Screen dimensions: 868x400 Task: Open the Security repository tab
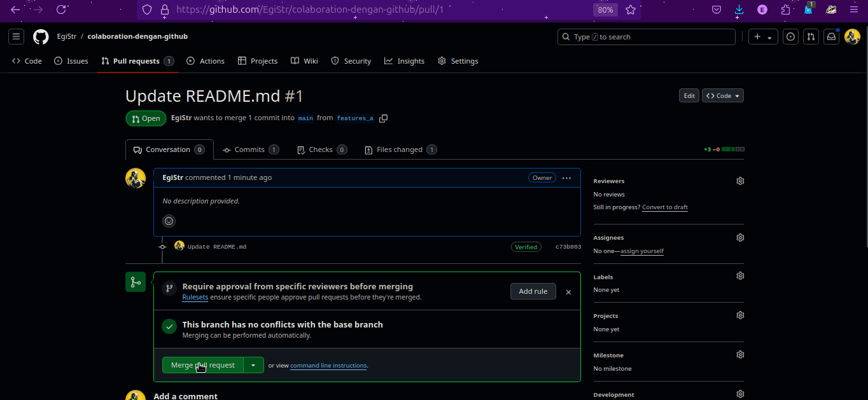[x=351, y=61]
